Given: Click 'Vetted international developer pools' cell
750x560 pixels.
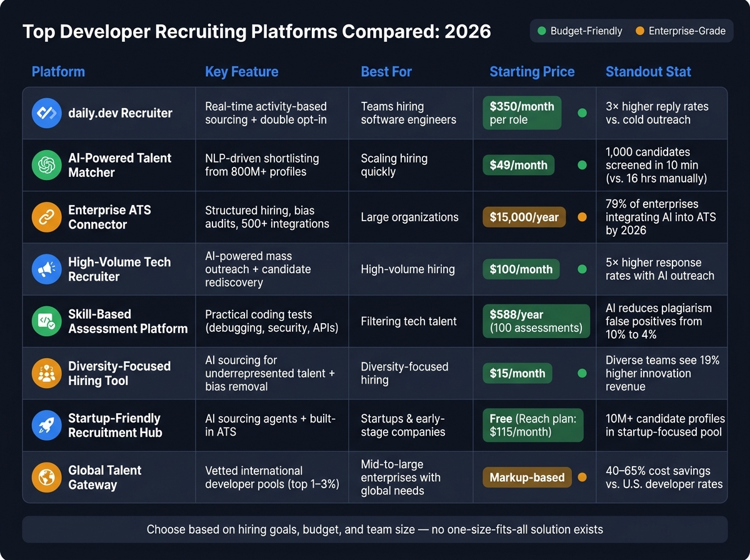Looking at the screenshot, I should pos(272,477).
